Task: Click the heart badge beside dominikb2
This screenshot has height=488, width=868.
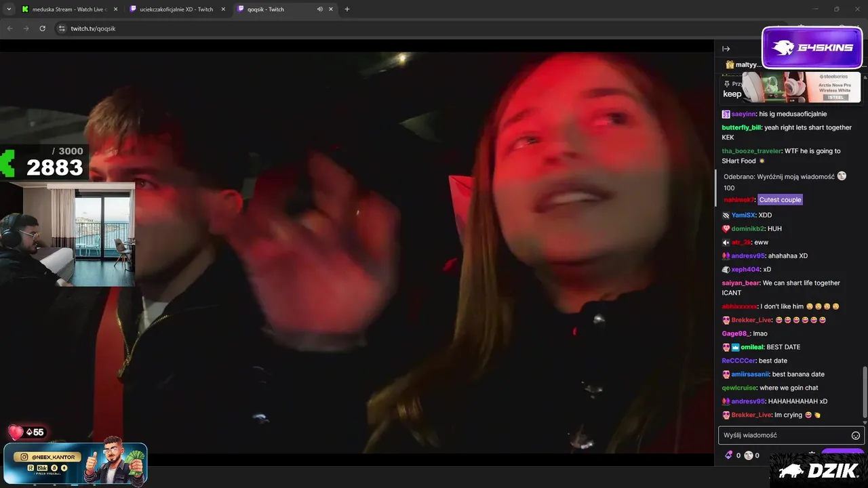Action: coord(726,228)
